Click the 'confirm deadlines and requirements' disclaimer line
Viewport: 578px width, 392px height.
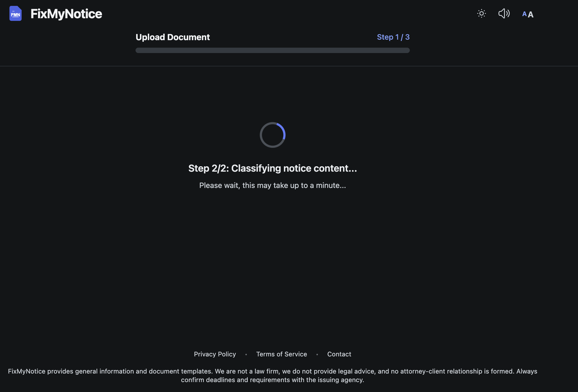pyautogui.click(x=272, y=380)
